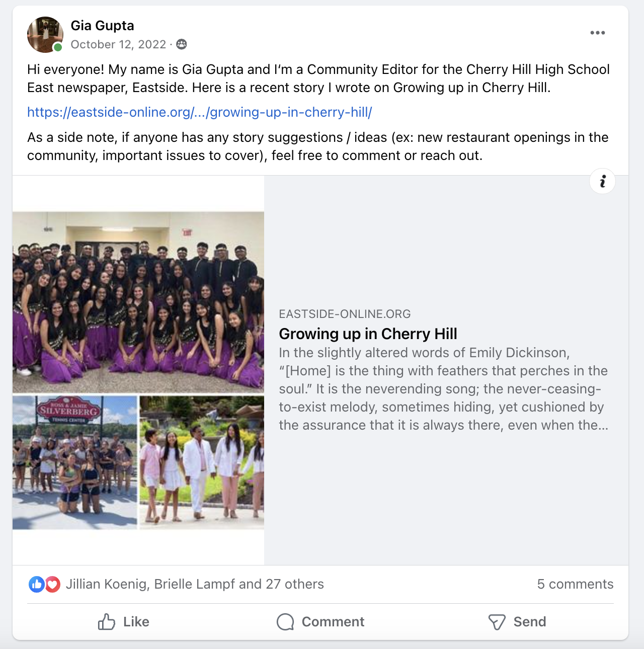The width and height of the screenshot is (644, 649).
Task: Open the family in white outfits photo
Action: [202, 462]
